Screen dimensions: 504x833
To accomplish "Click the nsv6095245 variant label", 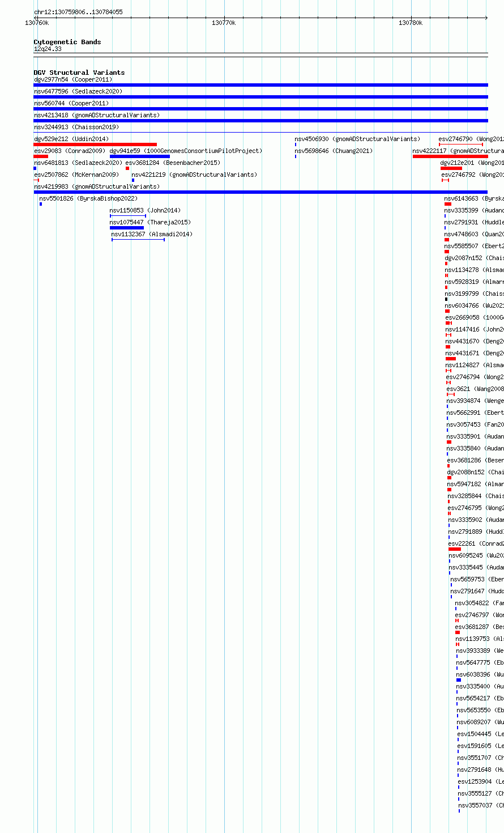I will click(476, 555).
